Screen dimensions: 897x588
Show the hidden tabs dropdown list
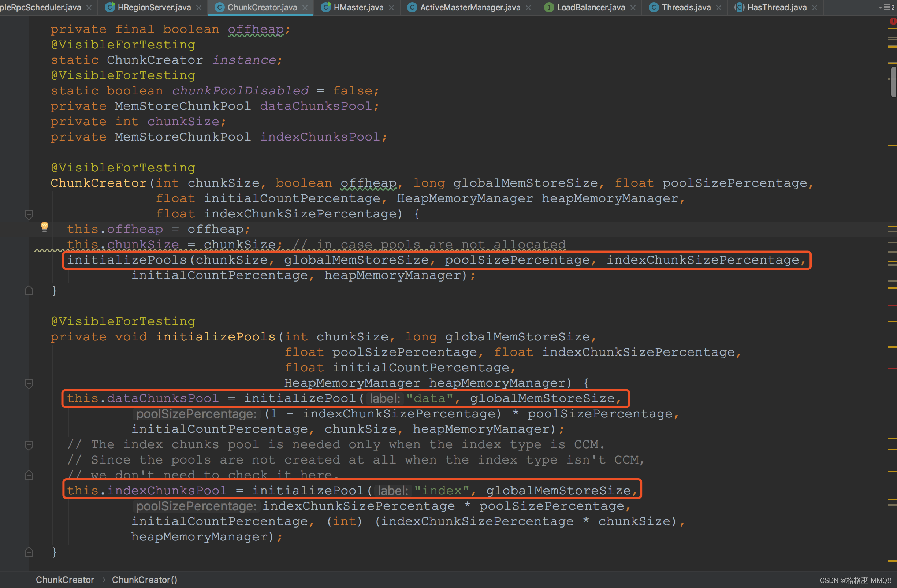886,7
